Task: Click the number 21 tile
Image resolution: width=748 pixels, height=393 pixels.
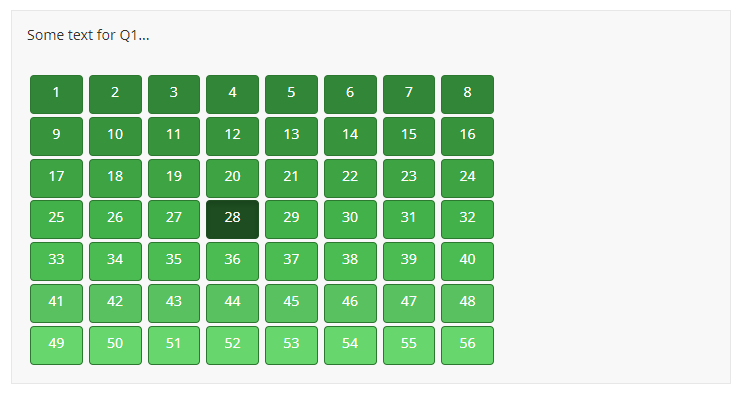Action: tap(291, 178)
